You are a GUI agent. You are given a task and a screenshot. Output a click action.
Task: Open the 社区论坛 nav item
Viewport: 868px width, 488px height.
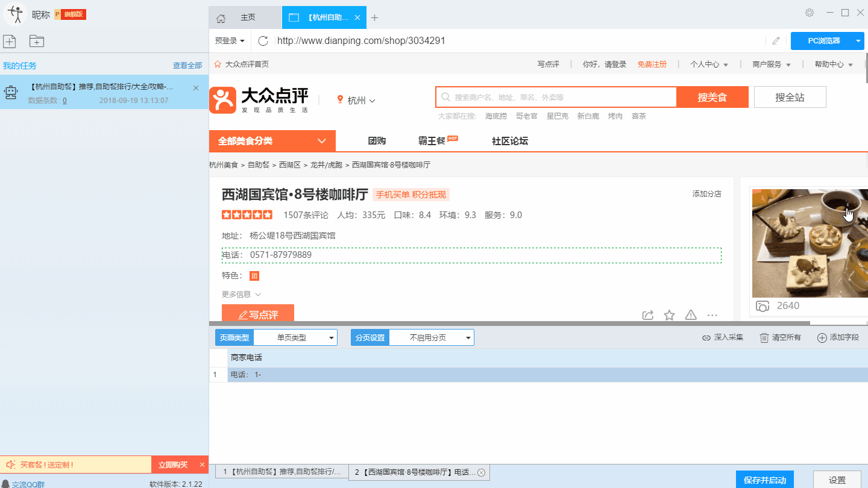click(x=510, y=141)
